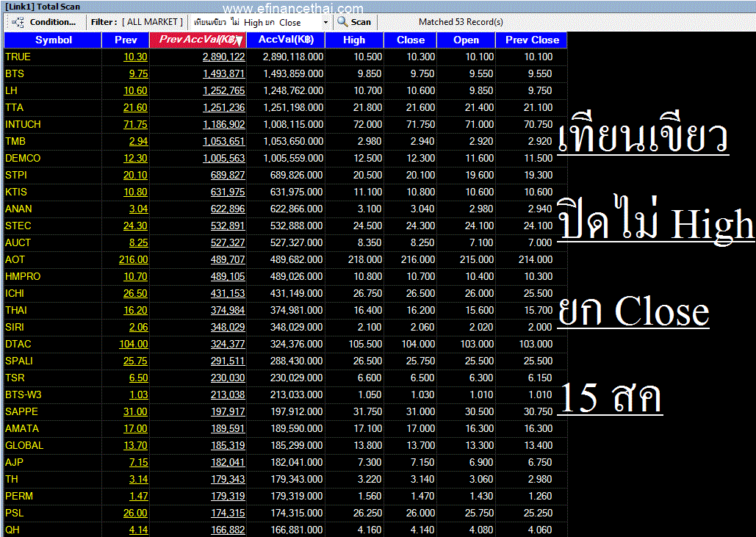Select the TSR symbol
This screenshot has height=537, width=756.
[15, 378]
